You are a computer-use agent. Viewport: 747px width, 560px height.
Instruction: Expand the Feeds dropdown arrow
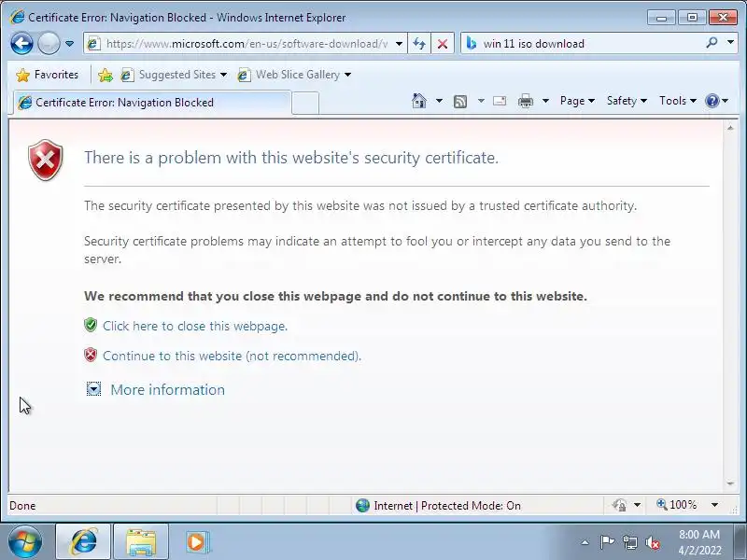[481, 101]
